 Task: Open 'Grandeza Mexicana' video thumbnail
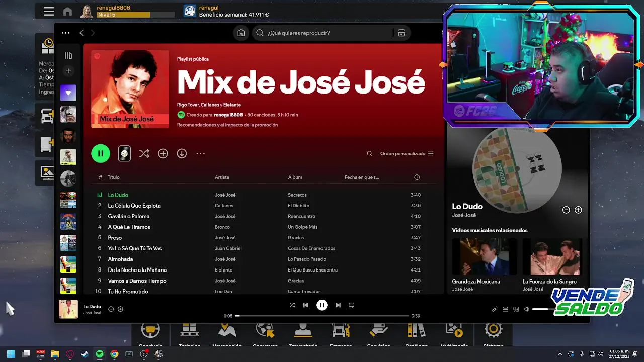coord(484,256)
